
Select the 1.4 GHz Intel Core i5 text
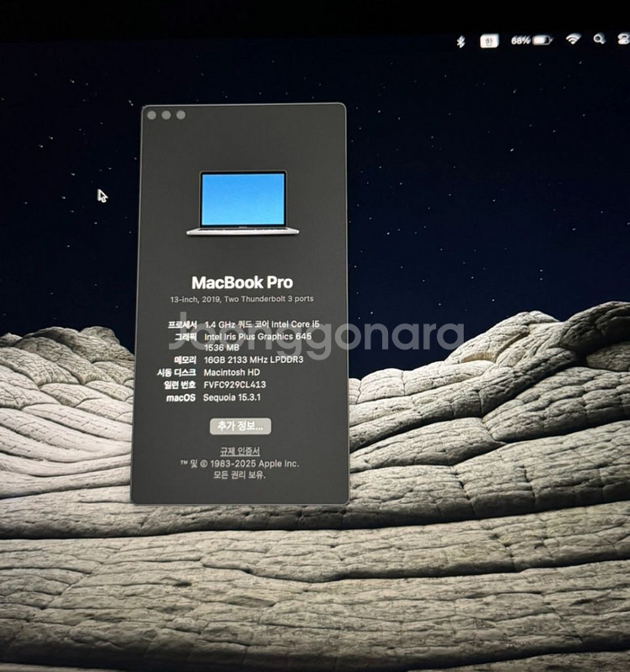[x=262, y=324]
